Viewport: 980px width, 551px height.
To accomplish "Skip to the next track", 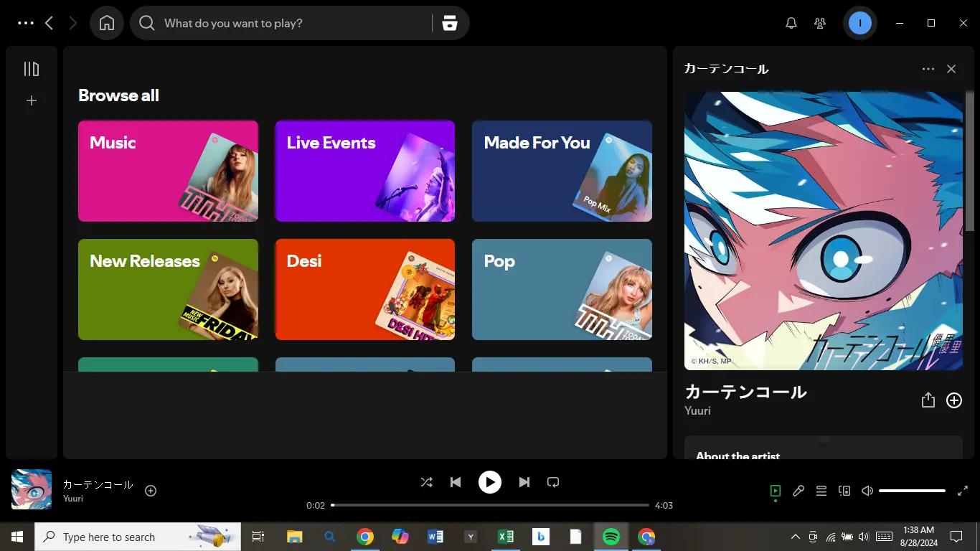I will coord(524,482).
